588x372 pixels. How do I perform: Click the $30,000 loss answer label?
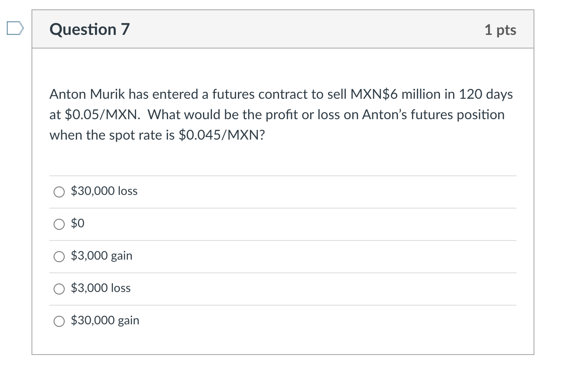pyautogui.click(x=104, y=192)
